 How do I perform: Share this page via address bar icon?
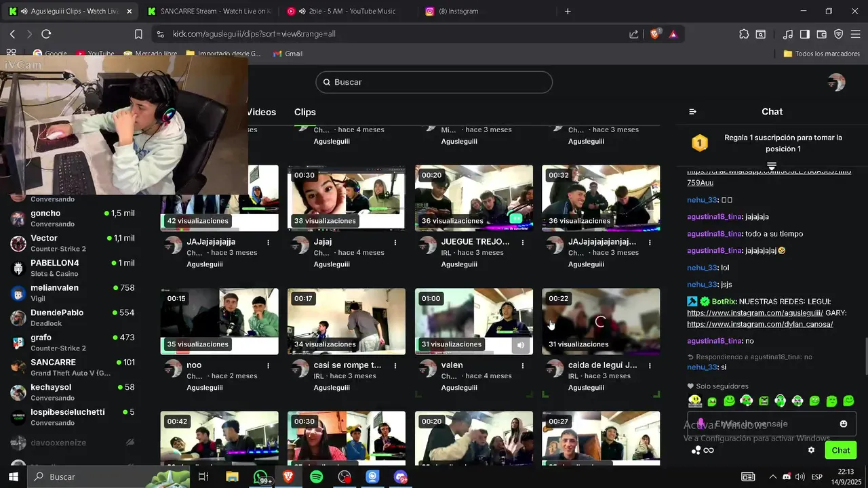(633, 34)
